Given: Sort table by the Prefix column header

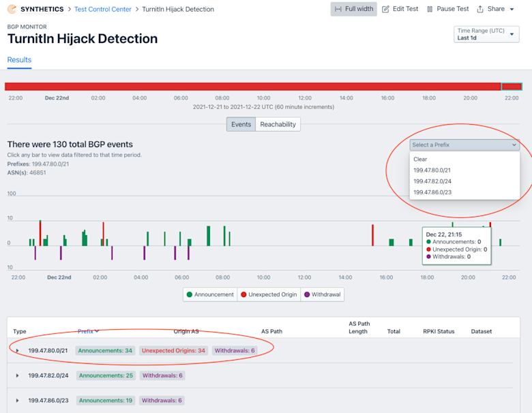Looking at the screenshot, I should (x=88, y=331).
